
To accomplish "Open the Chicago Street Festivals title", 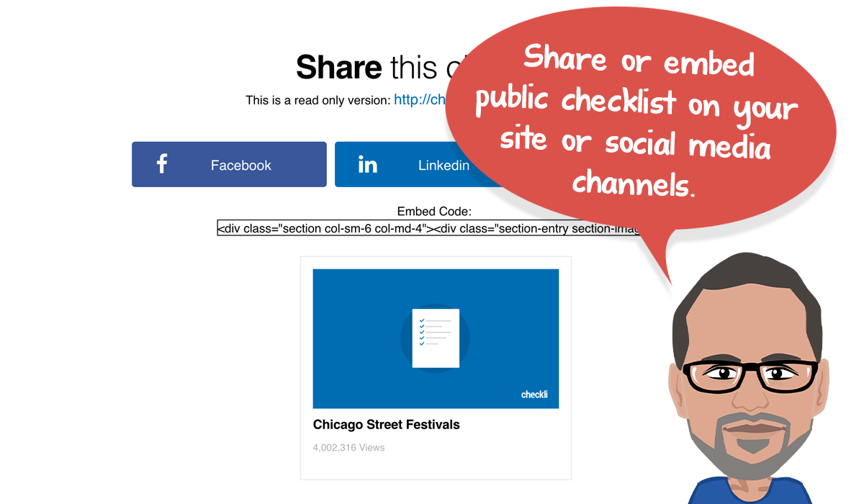I will pyautogui.click(x=386, y=425).
